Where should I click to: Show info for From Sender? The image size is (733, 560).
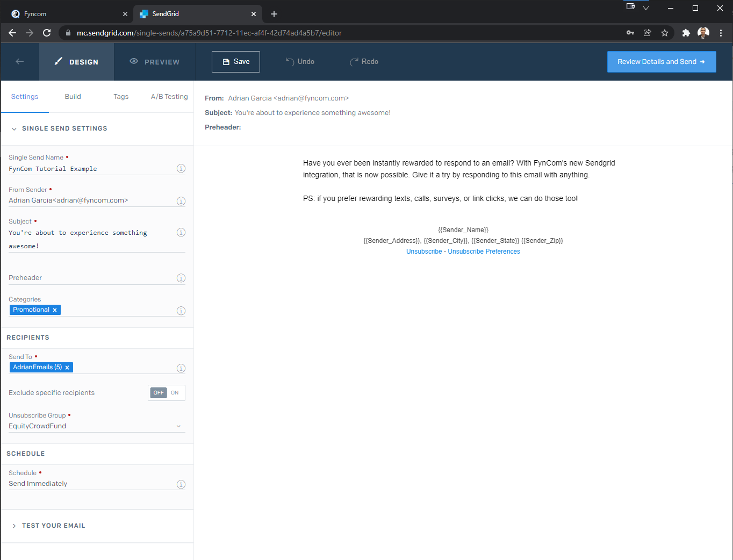click(x=181, y=201)
